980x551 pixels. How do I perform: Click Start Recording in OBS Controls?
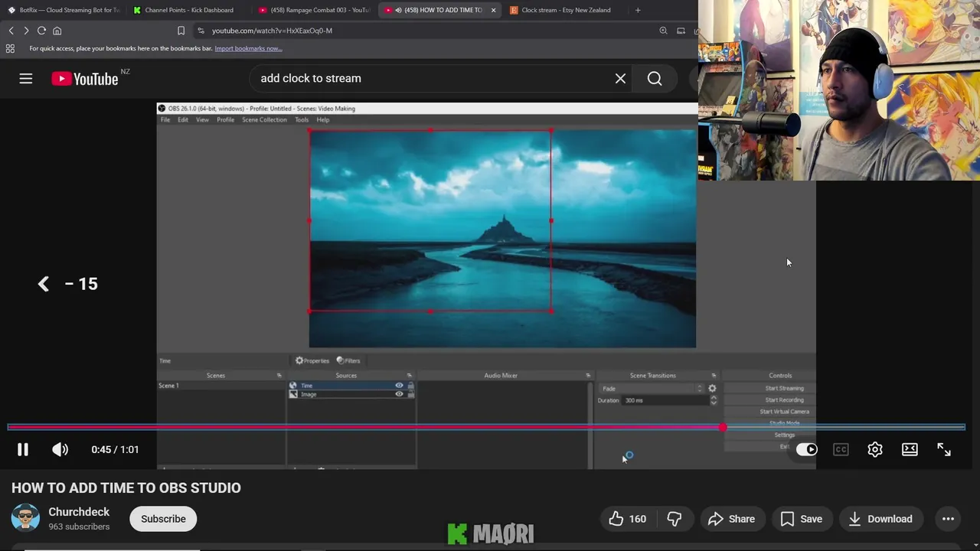[x=784, y=400]
